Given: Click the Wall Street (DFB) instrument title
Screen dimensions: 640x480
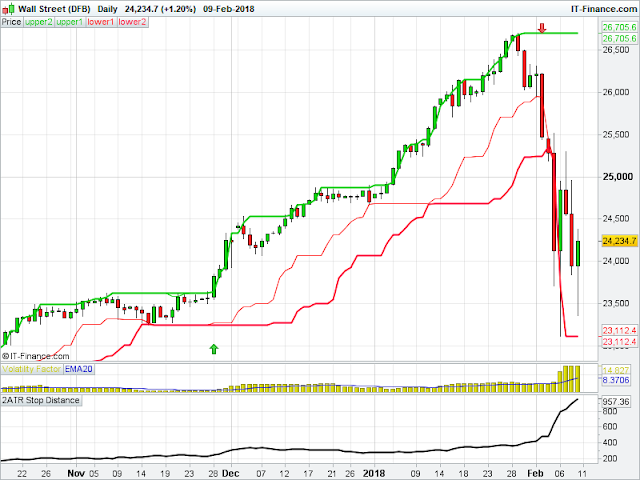Looking at the screenshot, I should 54,9.
